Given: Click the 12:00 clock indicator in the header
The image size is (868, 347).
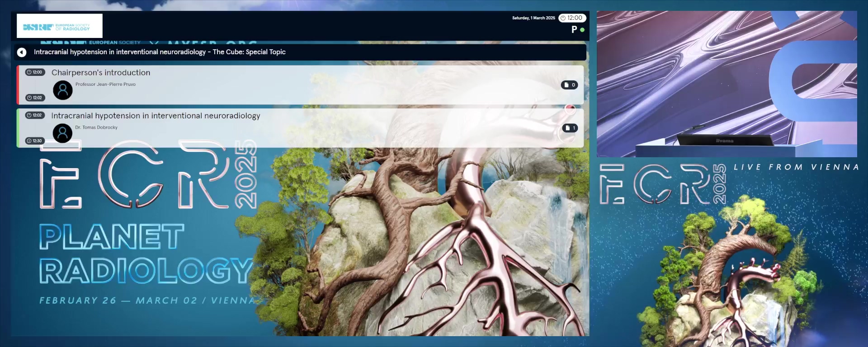Looking at the screenshot, I should coord(572,18).
